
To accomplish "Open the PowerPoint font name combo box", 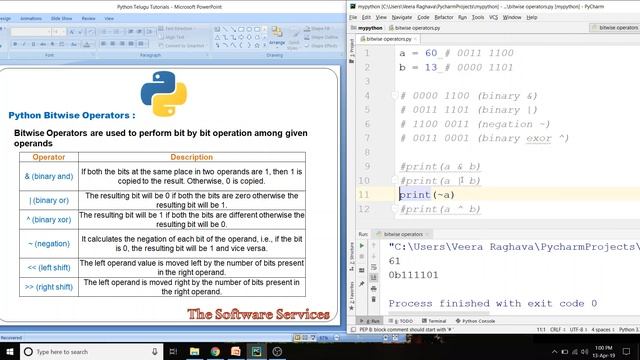I will (31, 32).
